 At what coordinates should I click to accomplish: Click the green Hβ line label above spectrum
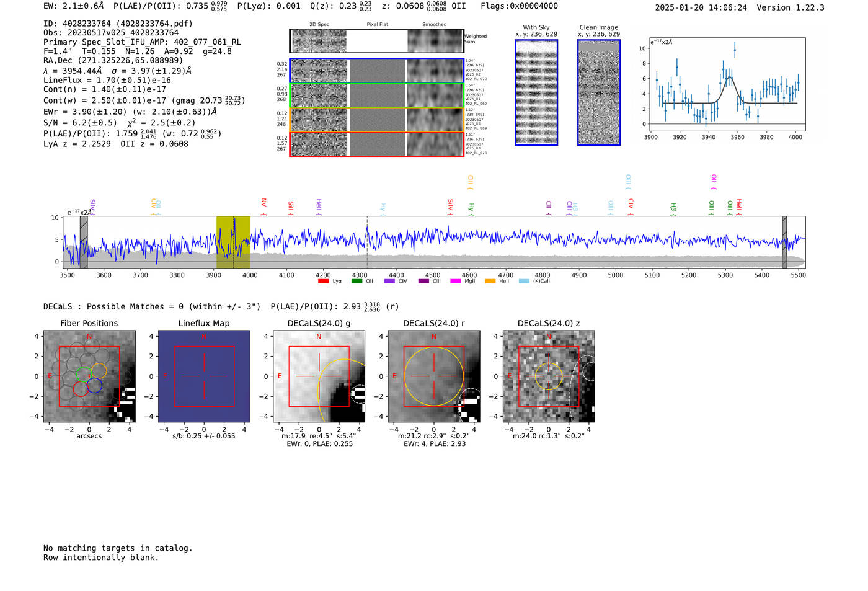(x=673, y=208)
